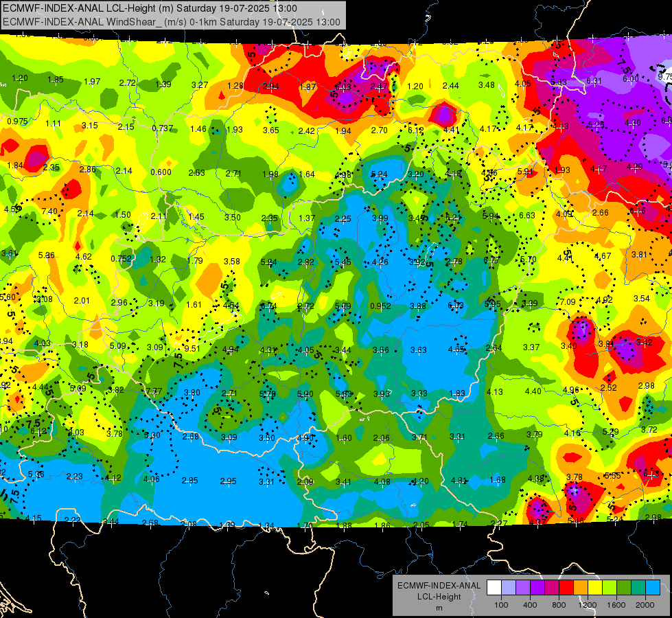672x618 pixels.
Task: Click the wind shear value 4.94
Action: click(231, 349)
